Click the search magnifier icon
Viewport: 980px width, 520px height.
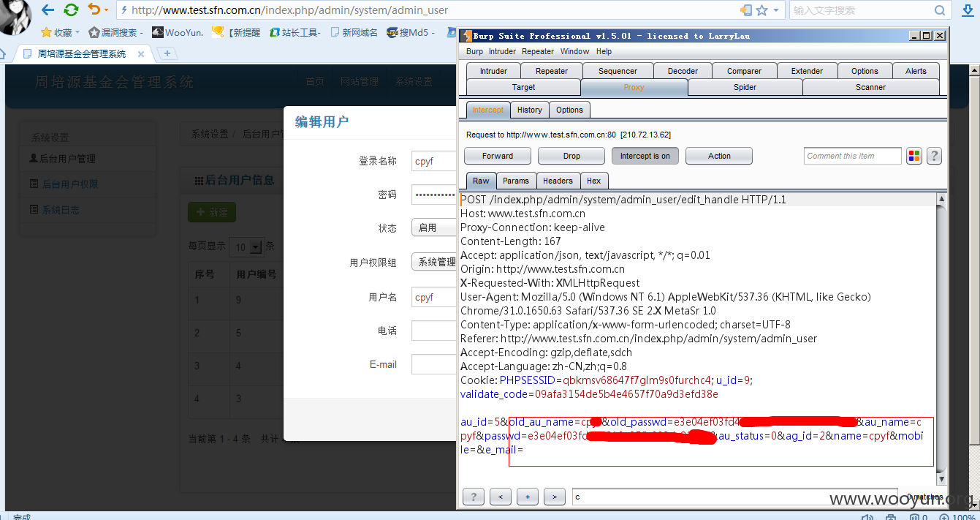[x=940, y=10]
